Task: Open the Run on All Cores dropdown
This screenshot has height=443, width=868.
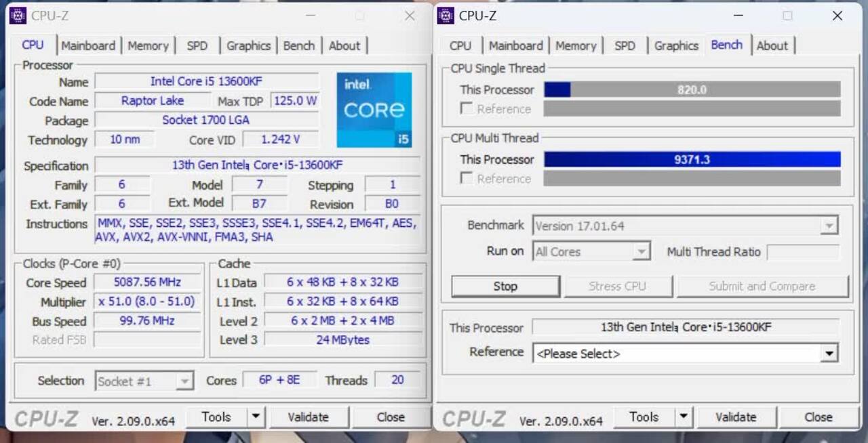Action: tap(642, 251)
